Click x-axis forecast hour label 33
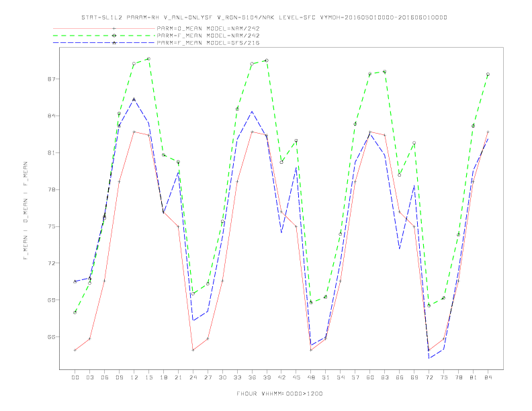The width and height of the screenshot is (532, 411). tap(237, 377)
